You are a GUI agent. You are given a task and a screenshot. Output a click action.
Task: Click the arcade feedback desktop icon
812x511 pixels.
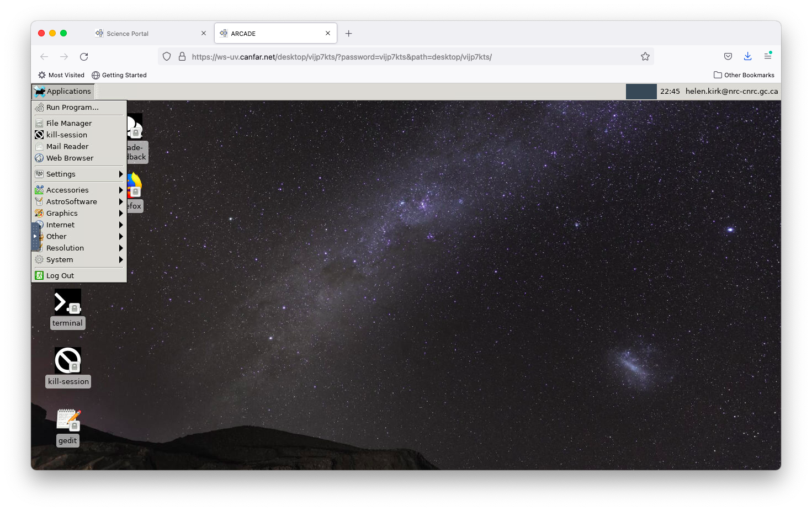[x=135, y=126]
